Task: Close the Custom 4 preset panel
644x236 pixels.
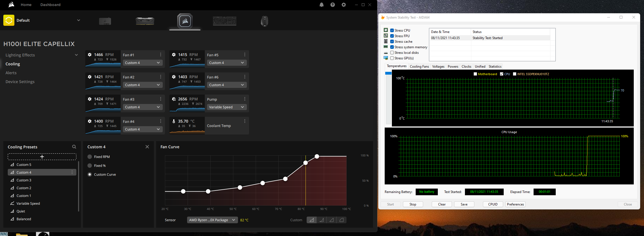Action: click(147, 147)
